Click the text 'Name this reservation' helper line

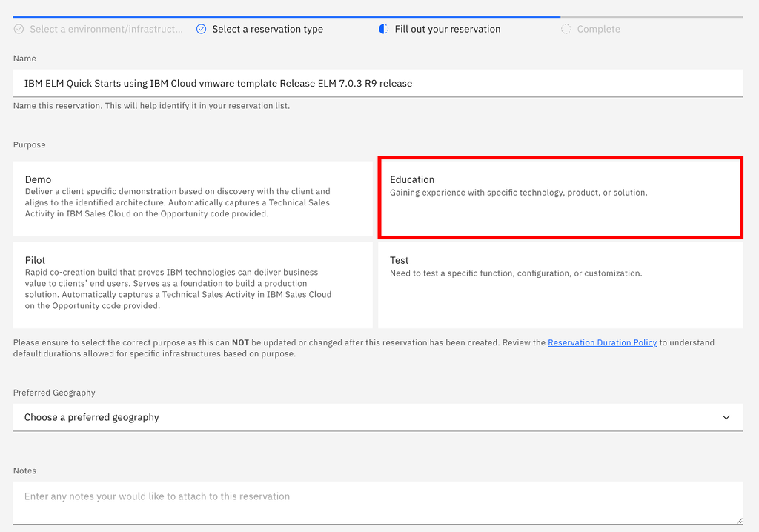[151, 105]
